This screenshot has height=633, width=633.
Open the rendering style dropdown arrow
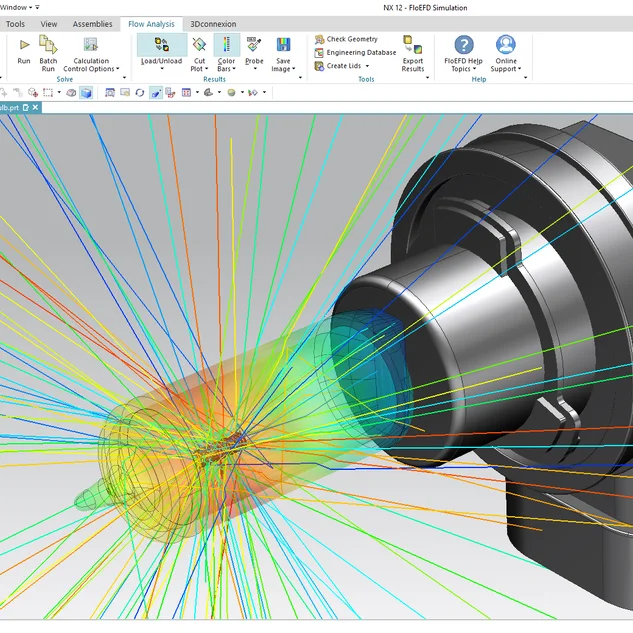[243, 92]
